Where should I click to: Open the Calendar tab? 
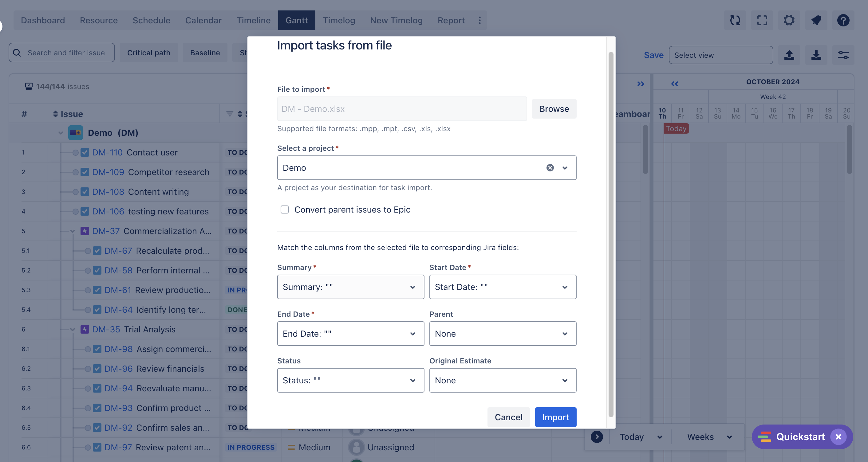203,20
